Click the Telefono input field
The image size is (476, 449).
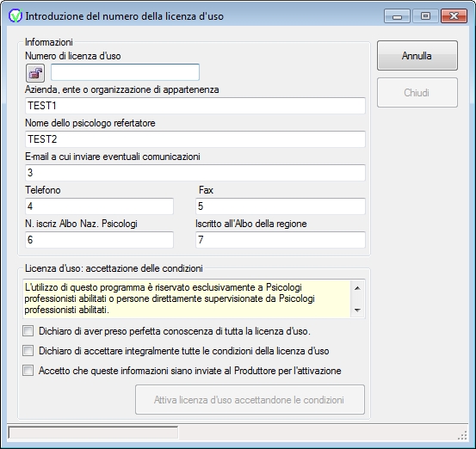click(x=99, y=206)
